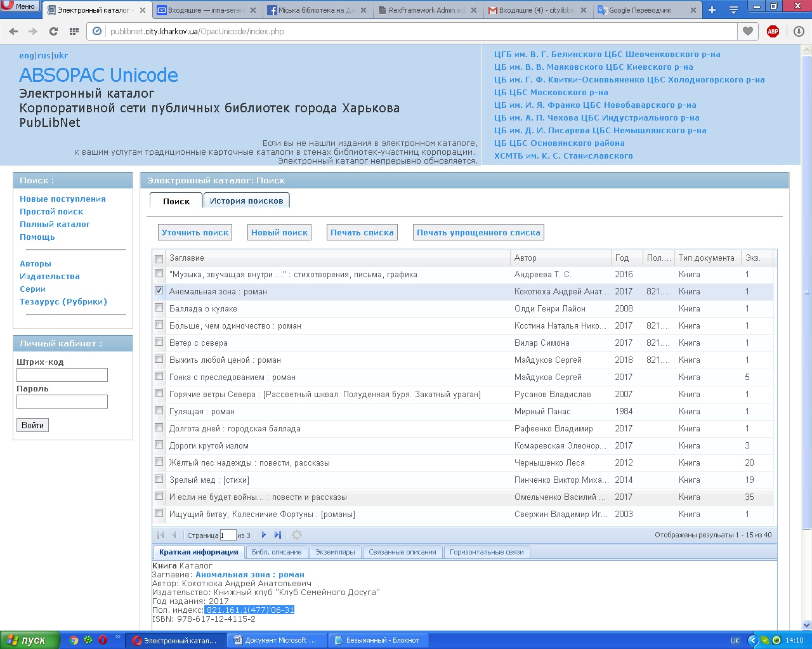812x649 pixels.
Task: Switch to Безымянный - Блокнот taskbar window
Action: [377, 640]
